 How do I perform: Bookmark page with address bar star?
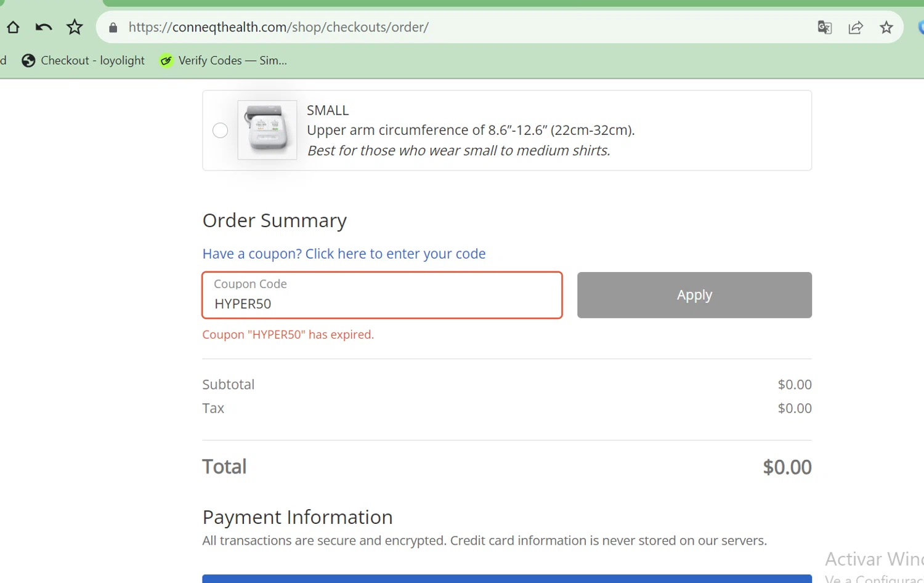(886, 27)
